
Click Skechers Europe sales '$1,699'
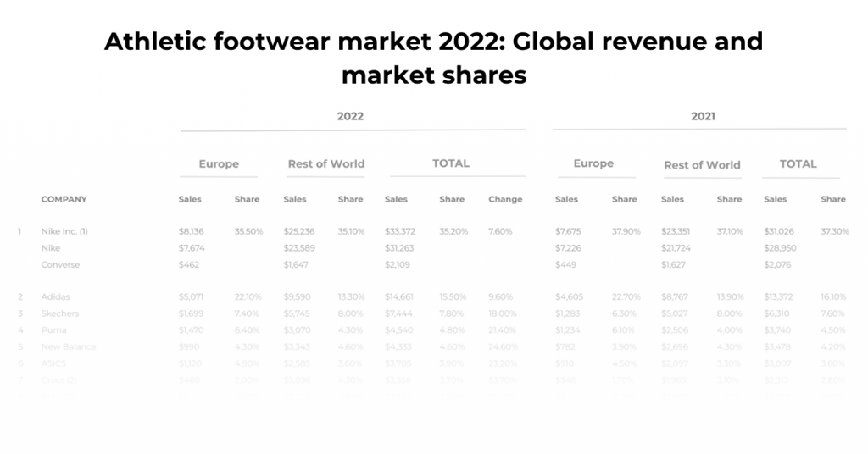[x=191, y=313]
